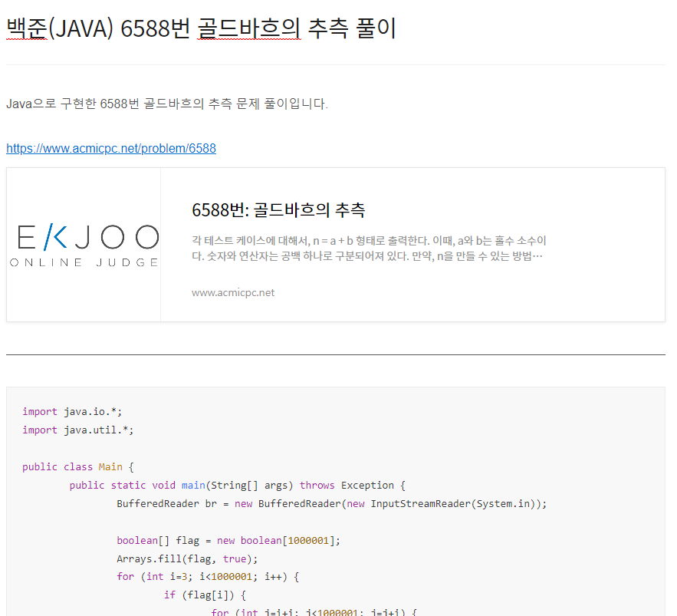Screen dimensions: 677x616
Task: Click the Baekjoon Online Judge logo thumbnail
Action: 84,245
